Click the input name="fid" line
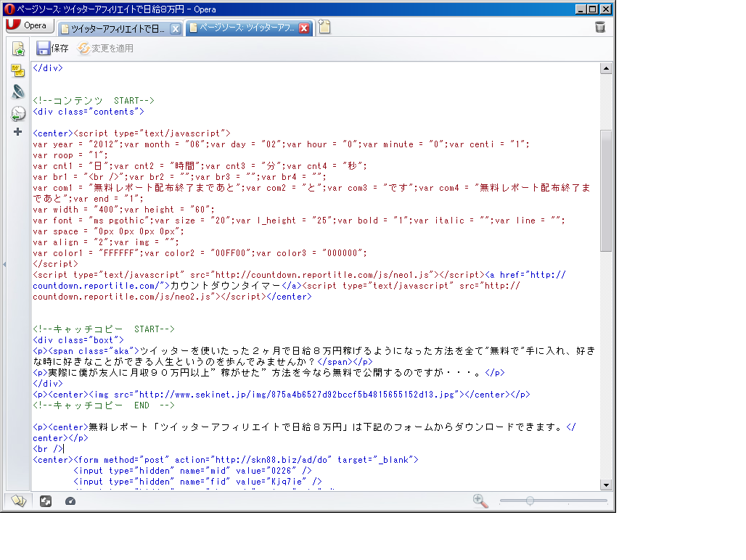 tap(197, 482)
